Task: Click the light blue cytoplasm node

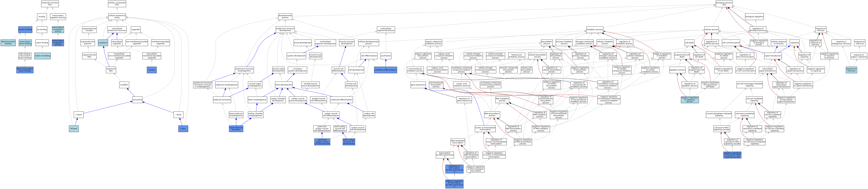Action: tap(103, 43)
